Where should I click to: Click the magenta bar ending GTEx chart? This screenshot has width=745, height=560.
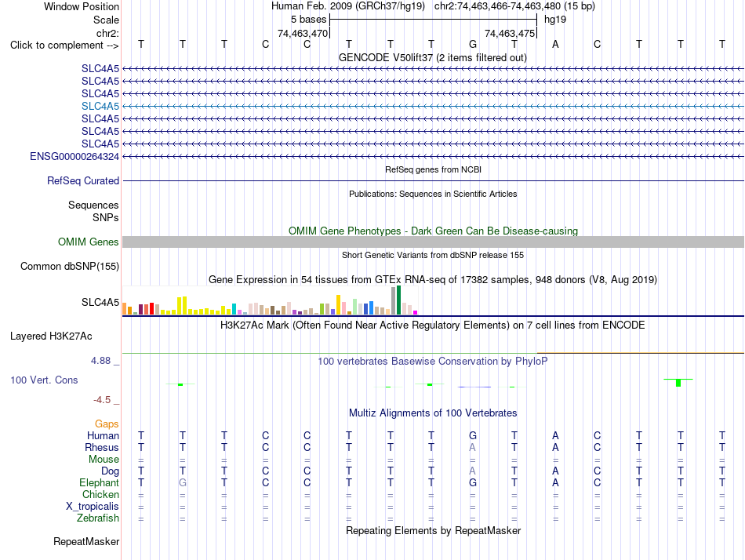[416, 312]
